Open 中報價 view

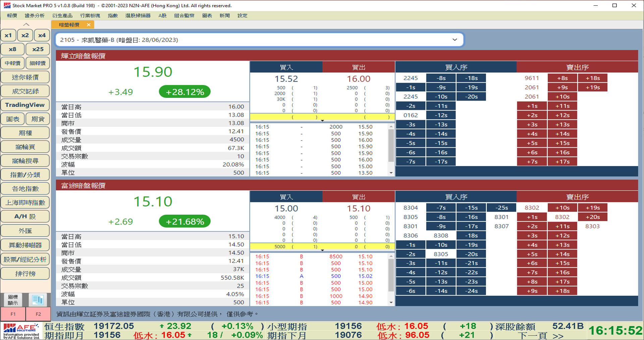[12, 63]
